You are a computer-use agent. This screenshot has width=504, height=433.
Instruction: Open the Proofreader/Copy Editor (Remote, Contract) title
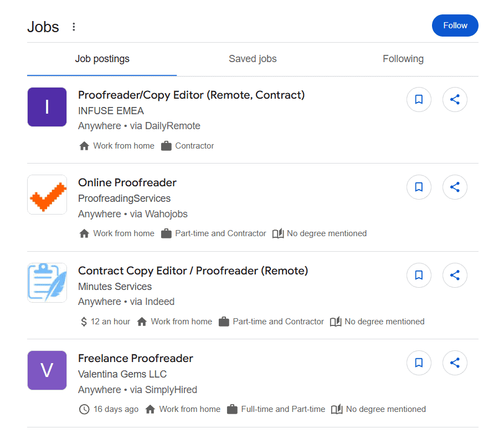[191, 95]
